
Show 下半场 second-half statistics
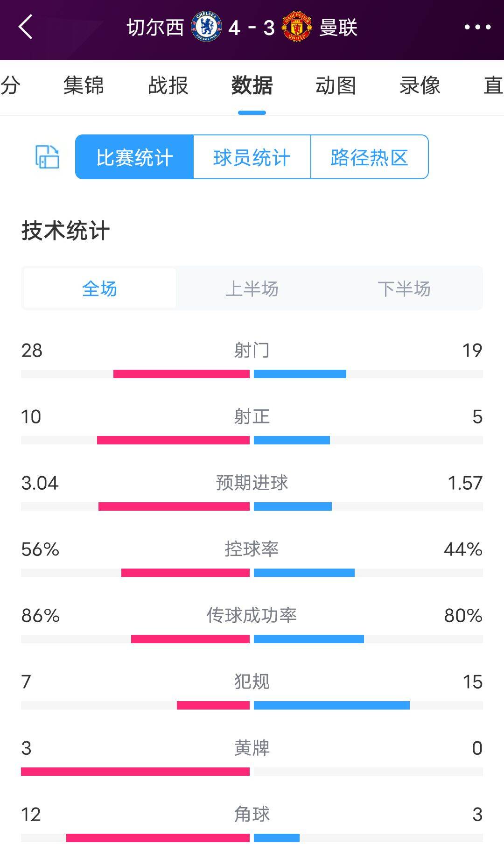pos(404,289)
